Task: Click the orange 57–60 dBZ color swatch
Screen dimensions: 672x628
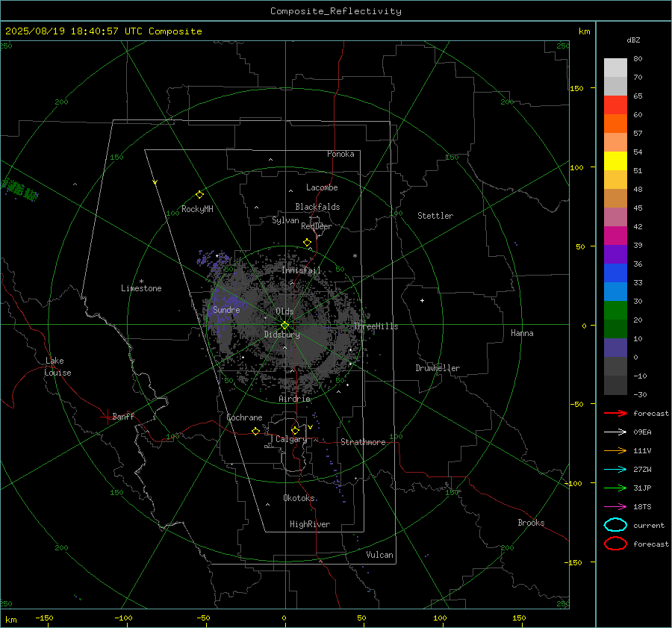Action: pos(615,124)
